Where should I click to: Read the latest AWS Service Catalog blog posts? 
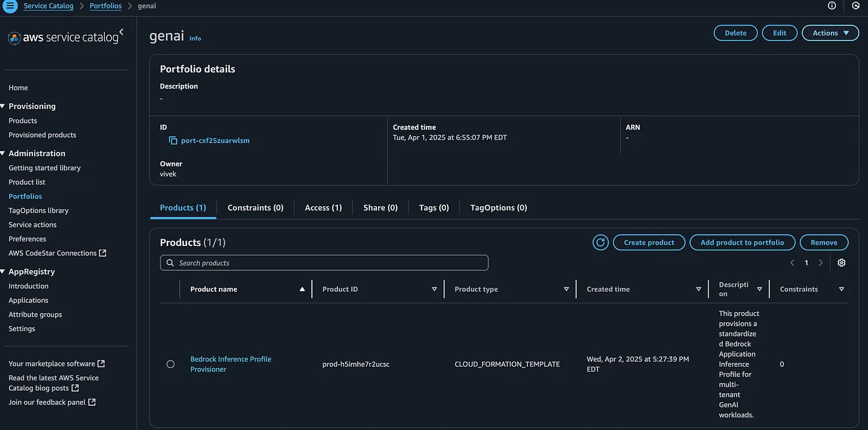[x=53, y=383]
